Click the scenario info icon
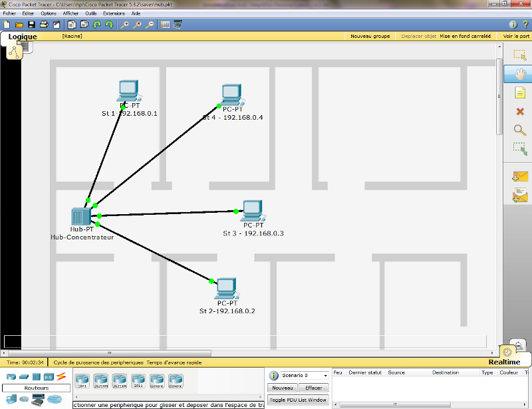Viewport: 532px width, 409px height. 273,376
